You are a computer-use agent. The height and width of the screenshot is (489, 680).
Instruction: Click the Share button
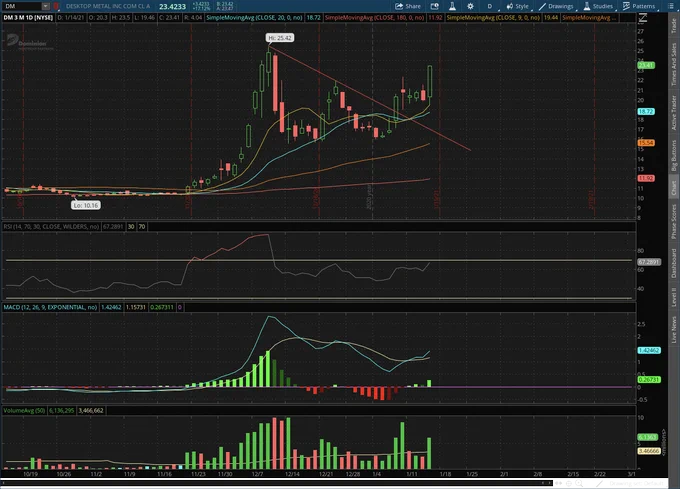click(x=408, y=6)
